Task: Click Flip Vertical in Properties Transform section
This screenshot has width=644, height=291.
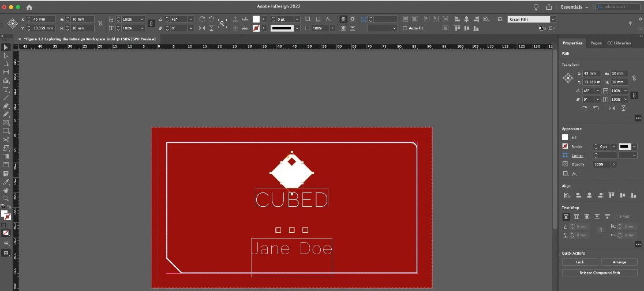Action: coord(623,108)
